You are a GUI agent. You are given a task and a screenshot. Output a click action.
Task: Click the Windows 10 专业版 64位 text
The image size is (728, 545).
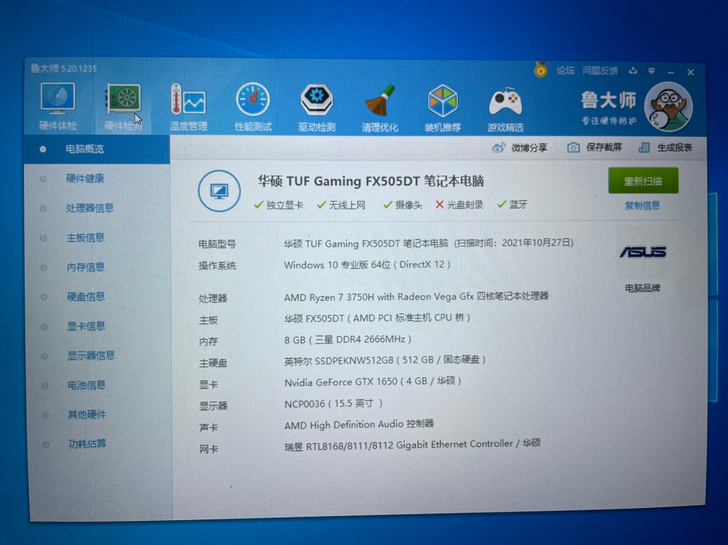[x=367, y=265]
